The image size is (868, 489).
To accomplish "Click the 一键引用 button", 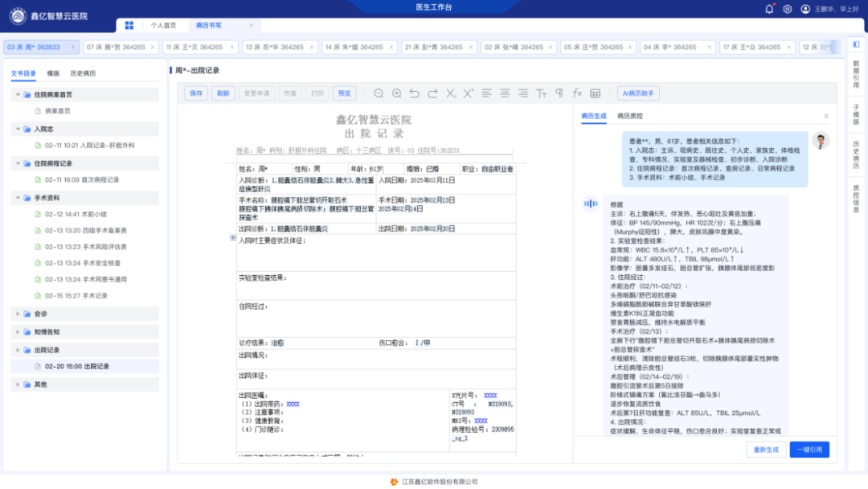I will click(809, 450).
